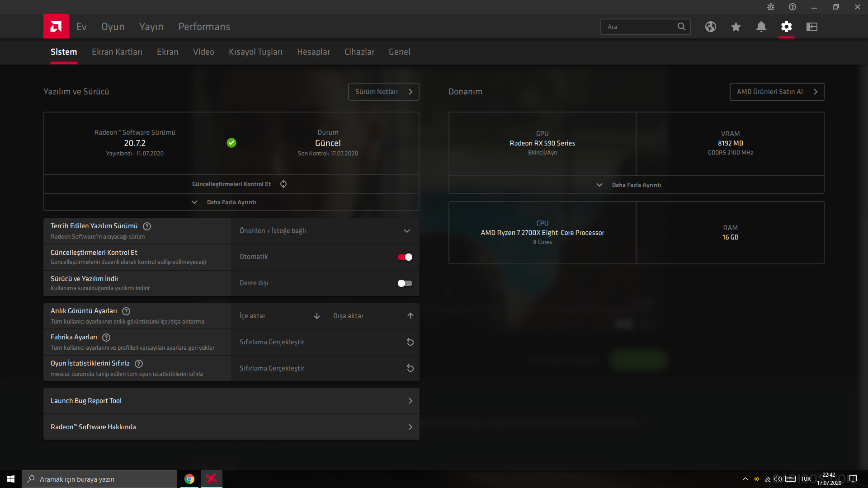Image resolution: width=868 pixels, height=488 pixels.
Task: Click Radeon RX 590 Series GPU text
Action: tap(542, 143)
